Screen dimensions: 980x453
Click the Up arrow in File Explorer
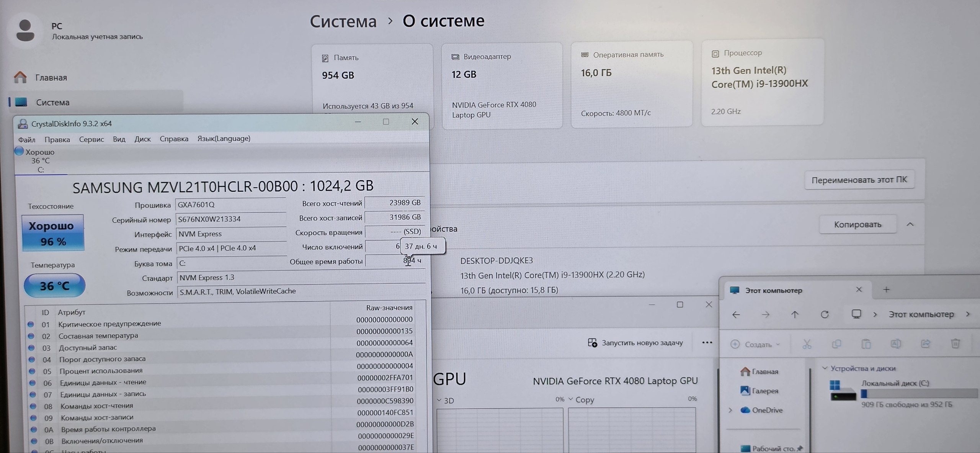pos(795,314)
